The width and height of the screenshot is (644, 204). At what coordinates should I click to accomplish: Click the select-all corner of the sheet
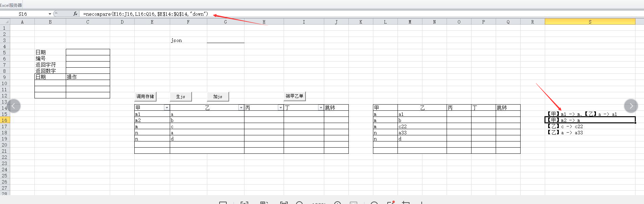click(x=5, y=22)
